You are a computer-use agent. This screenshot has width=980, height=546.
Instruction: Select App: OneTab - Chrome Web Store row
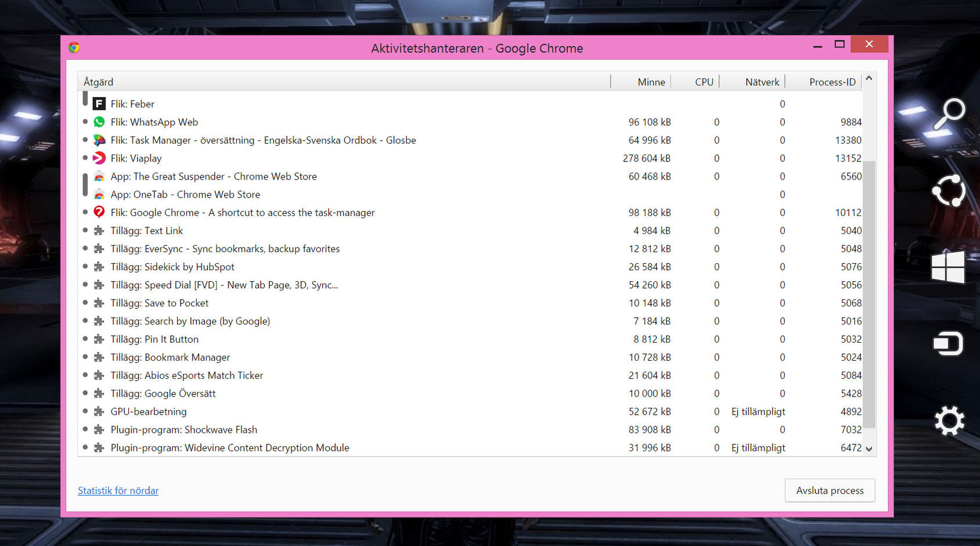coord(470,195)
